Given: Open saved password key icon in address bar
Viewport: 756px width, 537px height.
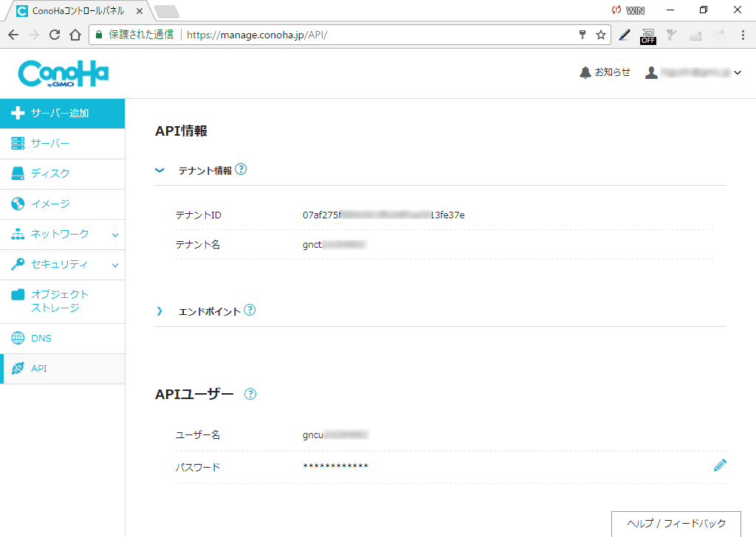Looking at the screenshot, I should click(583, 35).
